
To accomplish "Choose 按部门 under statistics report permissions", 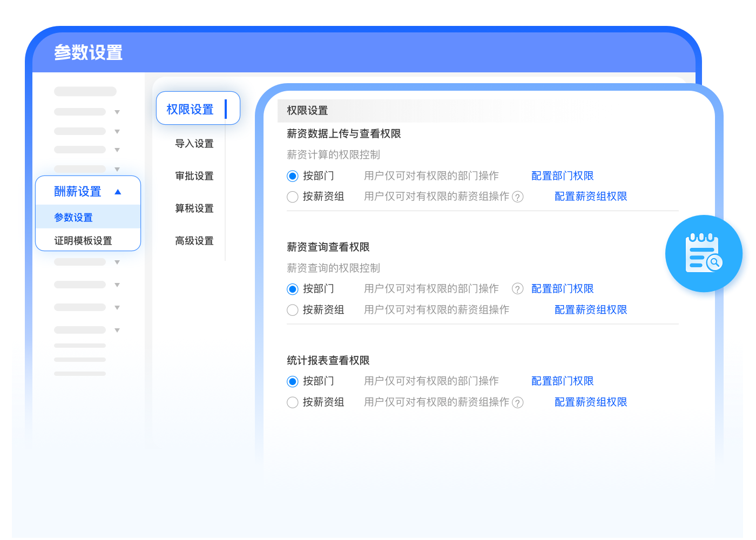I will (x=293, y=382).
